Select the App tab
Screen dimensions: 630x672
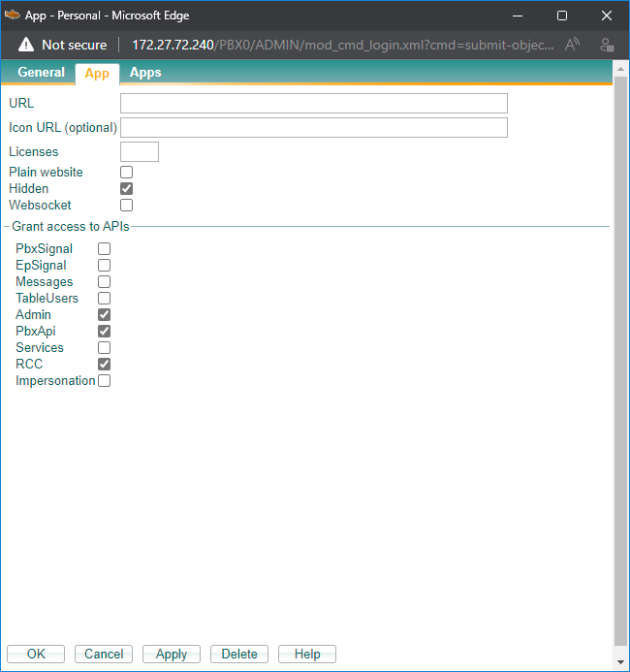97,74
